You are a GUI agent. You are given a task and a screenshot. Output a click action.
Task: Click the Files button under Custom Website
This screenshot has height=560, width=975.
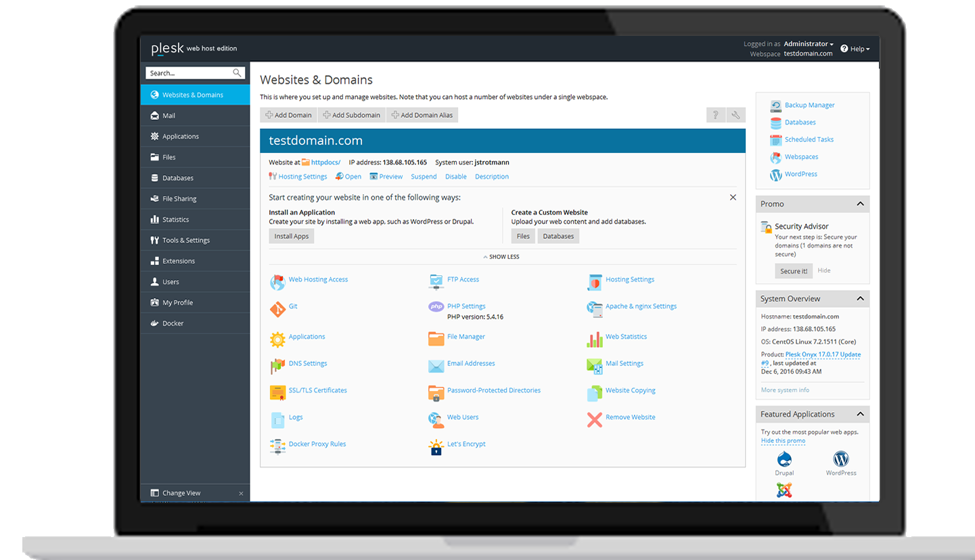pos(523,236)
